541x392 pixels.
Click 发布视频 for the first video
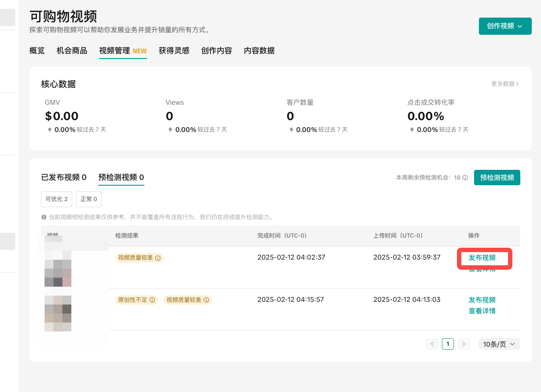pyautogui.click(x=482, y=258)
